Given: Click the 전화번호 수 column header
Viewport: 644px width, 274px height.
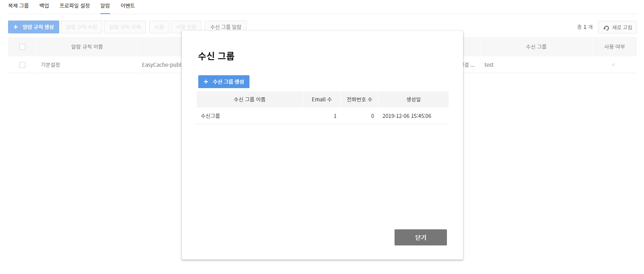Looking at the screenshot, I should click(359, 99).
